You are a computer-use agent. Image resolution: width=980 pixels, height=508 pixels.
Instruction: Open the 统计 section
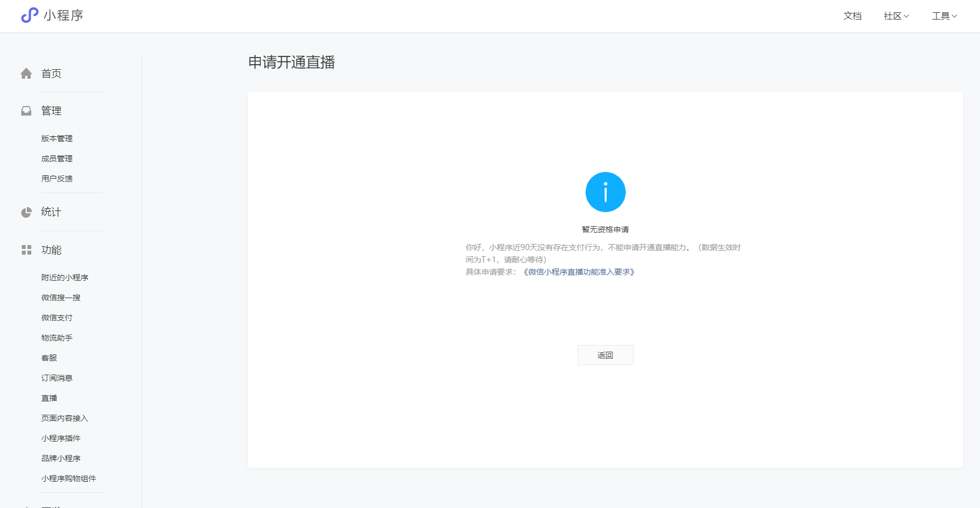point(51,212)
